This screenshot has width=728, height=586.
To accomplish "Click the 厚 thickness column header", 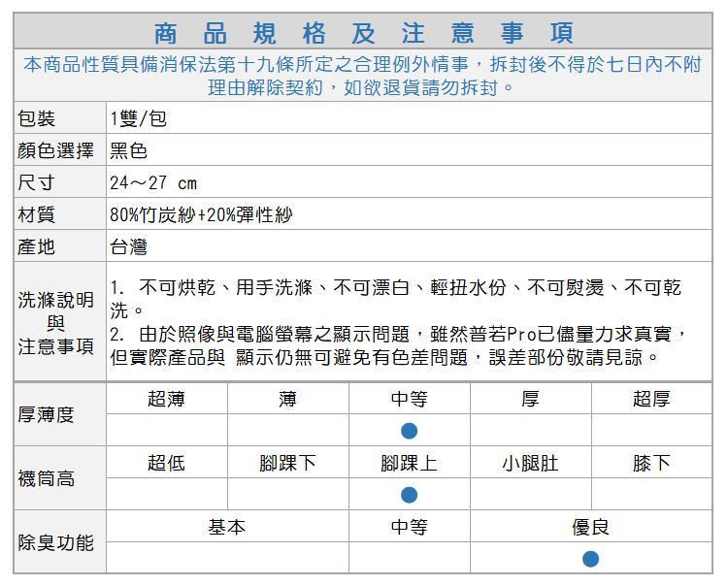I will pyautogui.click(x=530, y=399).
